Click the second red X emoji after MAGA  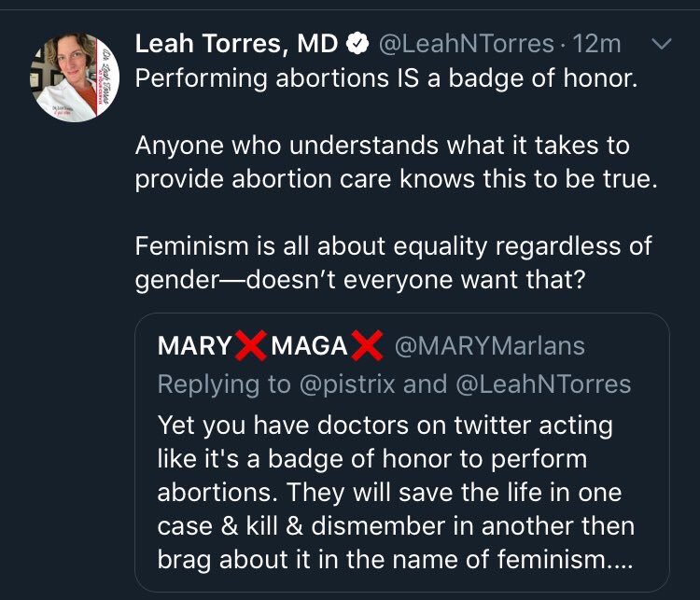(367, 346)
